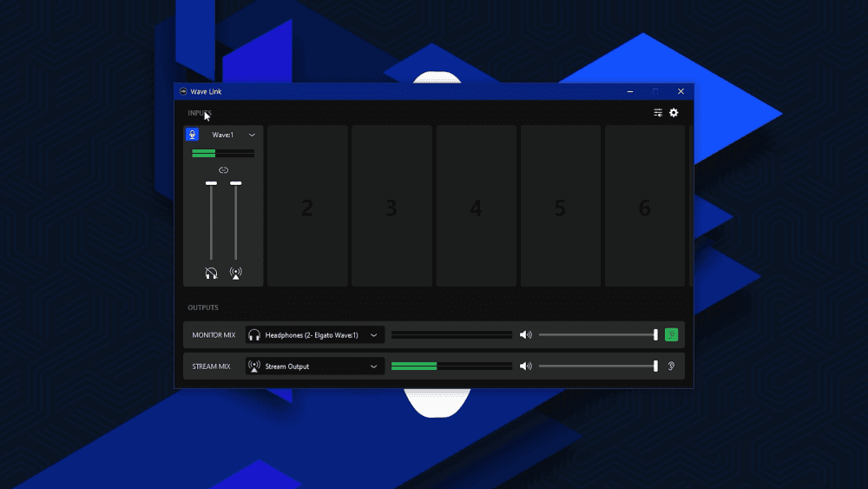The image size is (868, 489).
Task: Adjust the Wave:1 monitor mix fader
Action: 211,183
